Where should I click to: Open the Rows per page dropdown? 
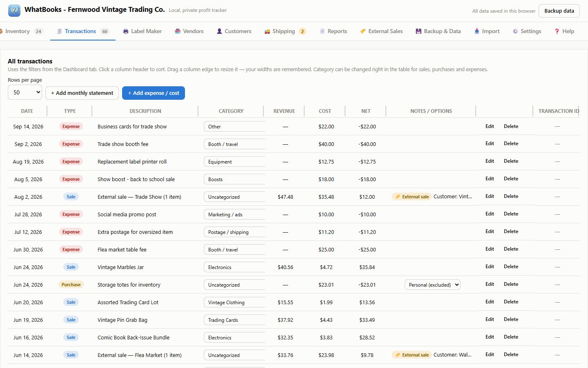(x=25, y=92)
